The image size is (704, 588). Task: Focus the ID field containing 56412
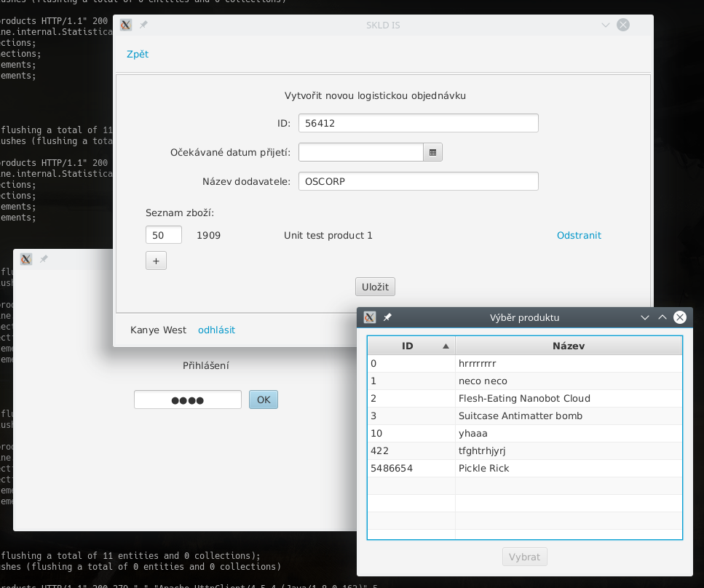coord(419,123)
